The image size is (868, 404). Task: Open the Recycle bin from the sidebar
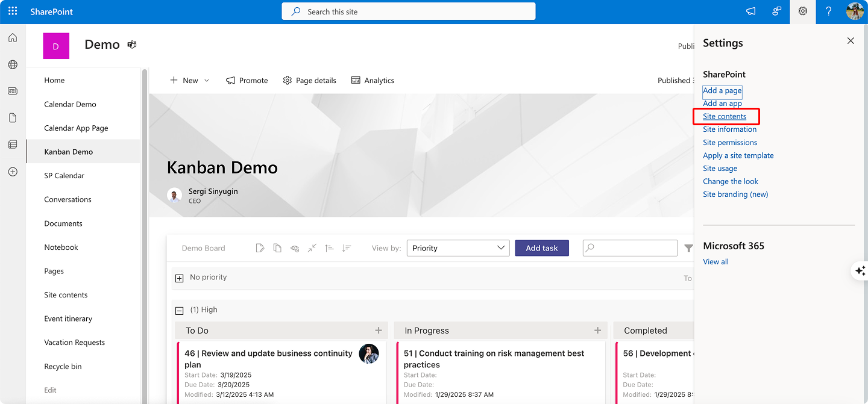63,366
